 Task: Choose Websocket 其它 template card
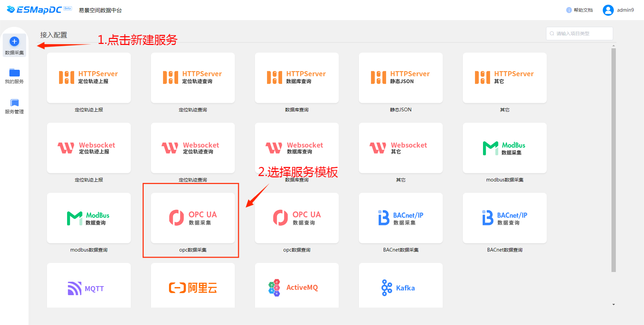pos(401,148)
